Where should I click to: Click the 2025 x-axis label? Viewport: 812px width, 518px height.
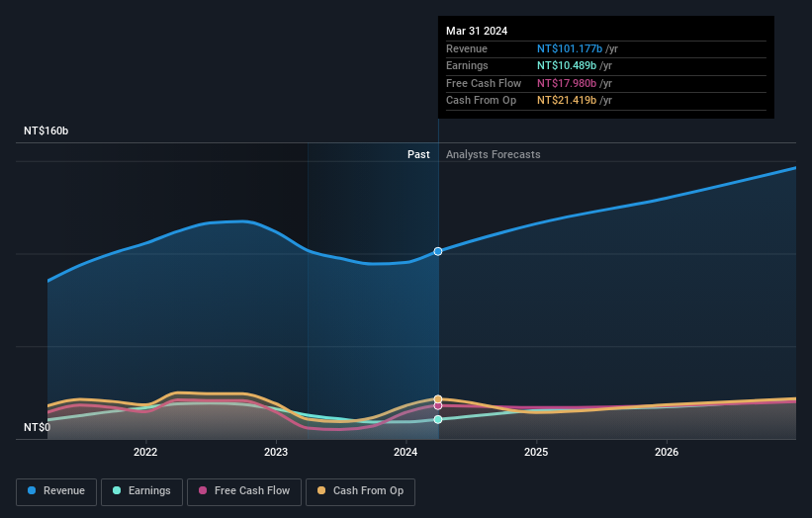[x=536, y=452]
